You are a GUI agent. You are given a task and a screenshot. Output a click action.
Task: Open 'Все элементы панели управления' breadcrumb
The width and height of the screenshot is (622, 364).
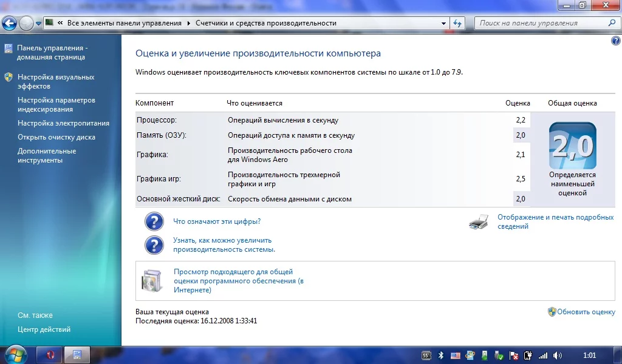(x=124, y=23)
